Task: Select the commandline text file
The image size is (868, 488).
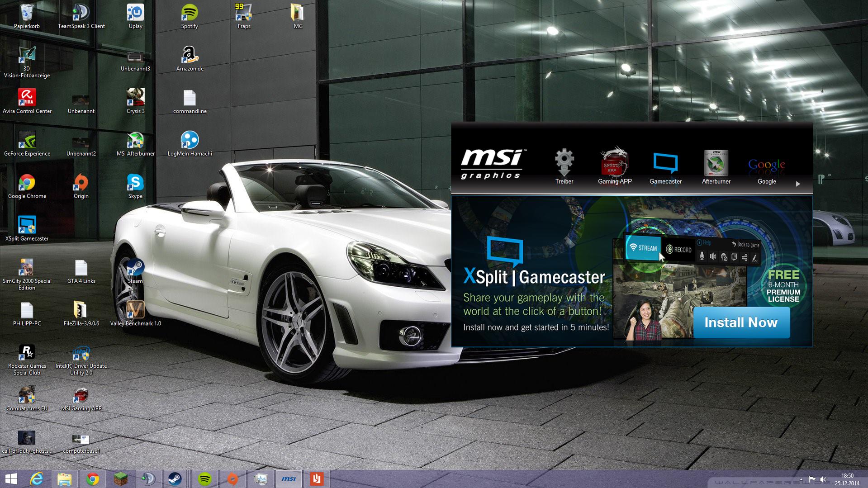Action: pyautogui.click(x=190, y=101)
